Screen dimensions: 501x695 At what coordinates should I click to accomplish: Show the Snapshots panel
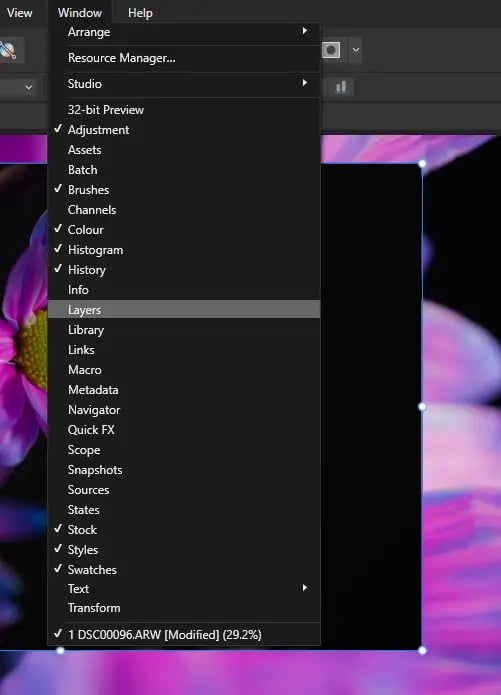184,470
